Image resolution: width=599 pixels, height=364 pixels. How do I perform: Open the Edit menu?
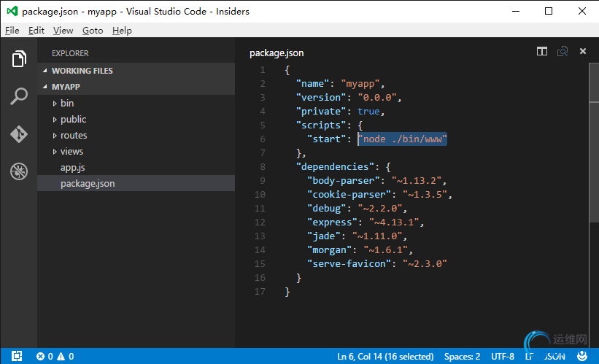(x=36, y=30)
